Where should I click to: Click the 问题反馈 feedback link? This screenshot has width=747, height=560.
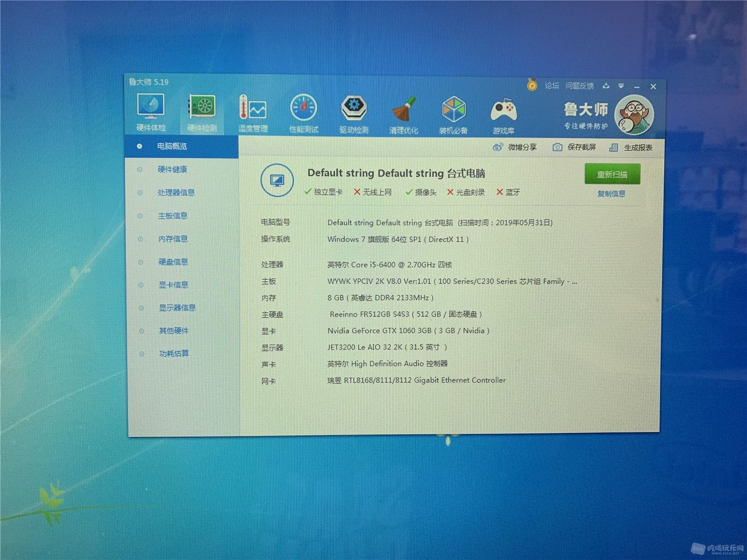(580, 86)
